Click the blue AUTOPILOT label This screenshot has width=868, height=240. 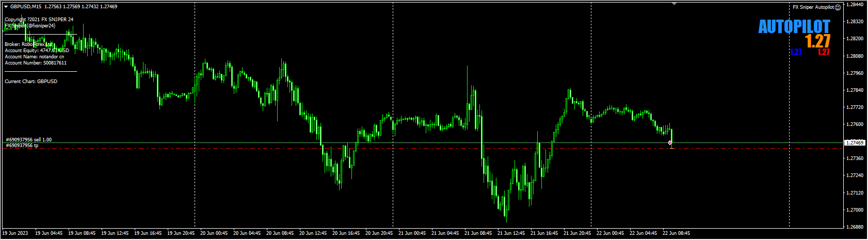click(794, 27)
